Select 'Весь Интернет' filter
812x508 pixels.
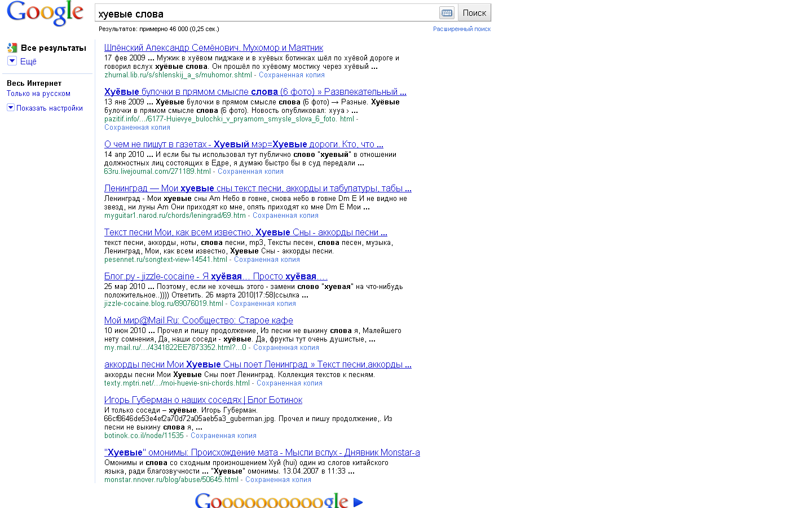(x=34, y=83)
